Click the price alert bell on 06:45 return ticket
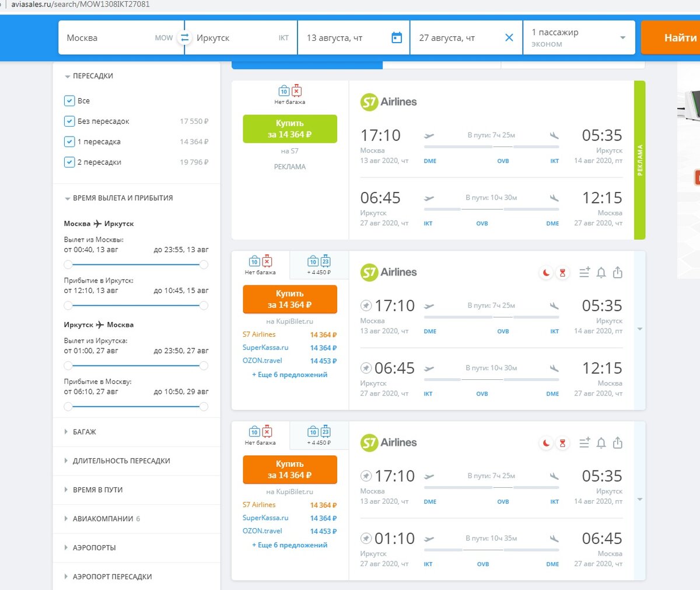 tap(601, 273)
